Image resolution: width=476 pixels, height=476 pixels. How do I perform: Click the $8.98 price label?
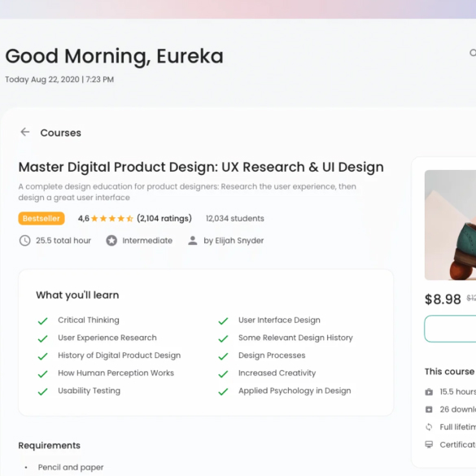[x=443, y=299]
